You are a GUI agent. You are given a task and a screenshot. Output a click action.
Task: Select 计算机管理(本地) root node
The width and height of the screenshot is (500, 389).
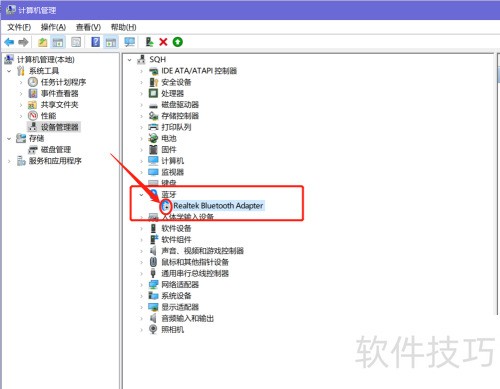pos(45,60)
